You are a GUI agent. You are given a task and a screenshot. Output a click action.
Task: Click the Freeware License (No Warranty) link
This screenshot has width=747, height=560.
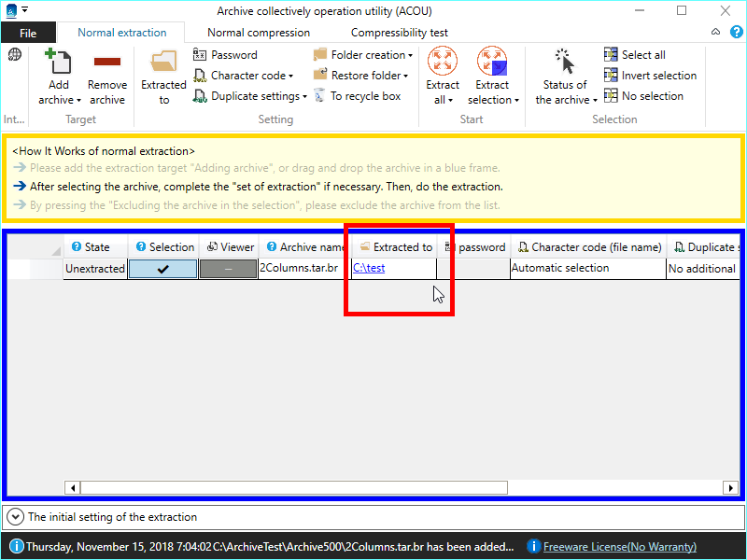(x=619, y=547)
